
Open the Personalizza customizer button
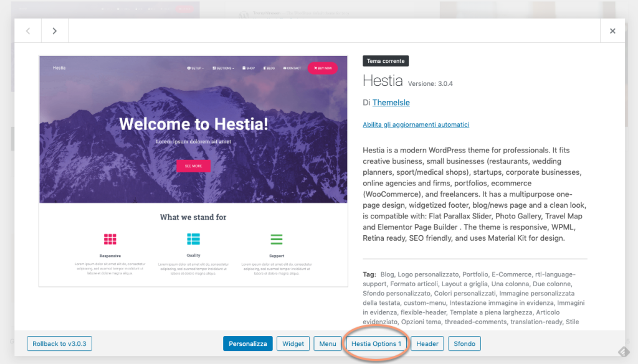pyautogui.click(x=248, y=343)
